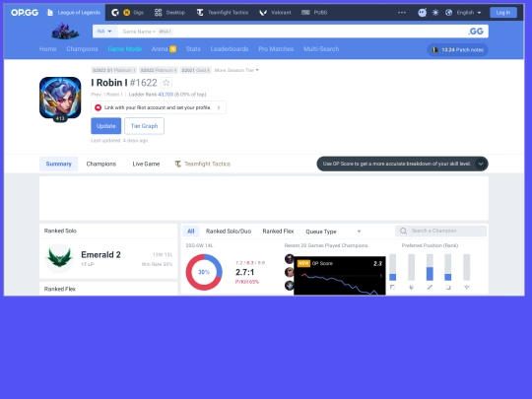This screenshot has height=399, width=532.
Task: Click the Log In button
Action: [x=503, y=13]
